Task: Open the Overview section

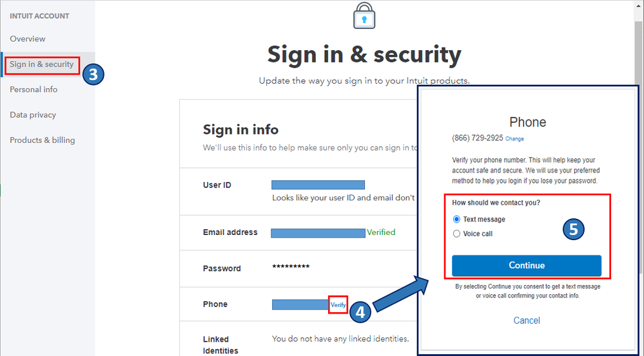Action: [x=28, y=39]
